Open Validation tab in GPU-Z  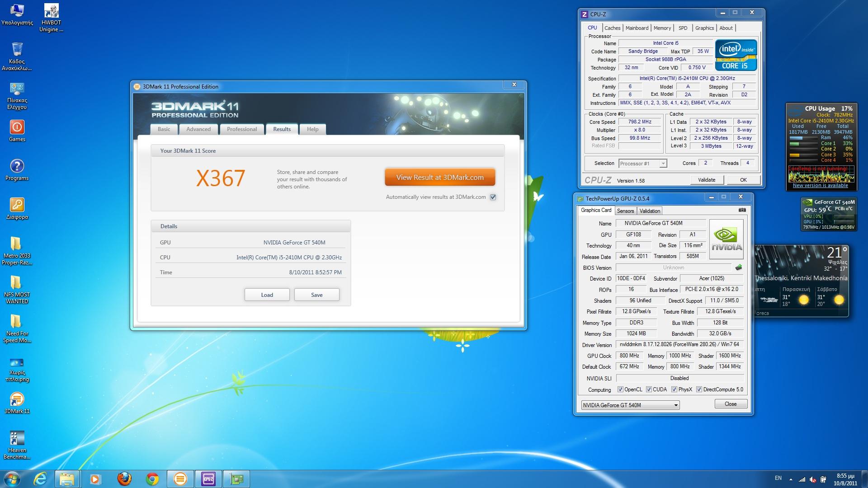click(650, 211)
